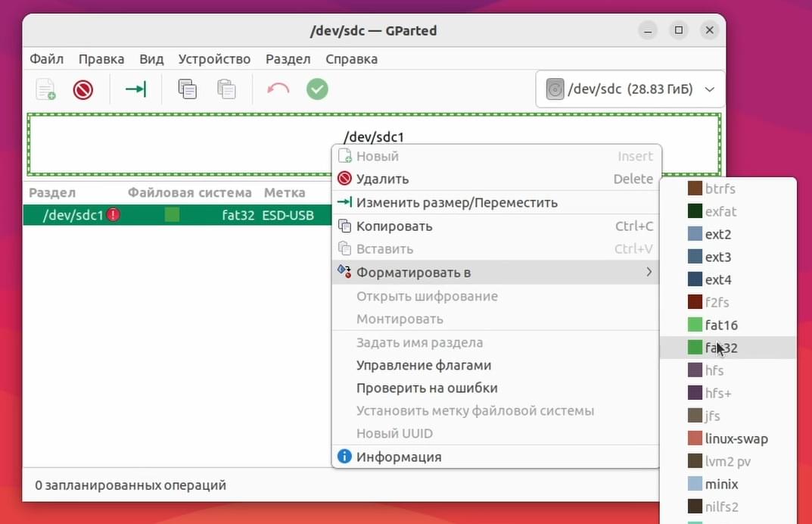This screenshot has height=524, width=812.
Task: Format partition as fat32
Action: pyautogui.click(x=728, y=348)
